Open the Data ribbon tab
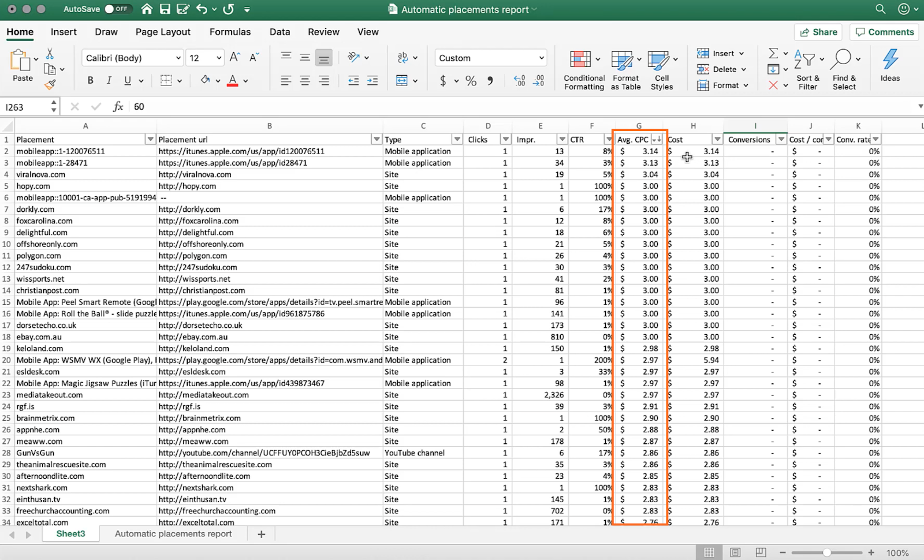This screenshot has height=560, width=924. tap(280, 32)
